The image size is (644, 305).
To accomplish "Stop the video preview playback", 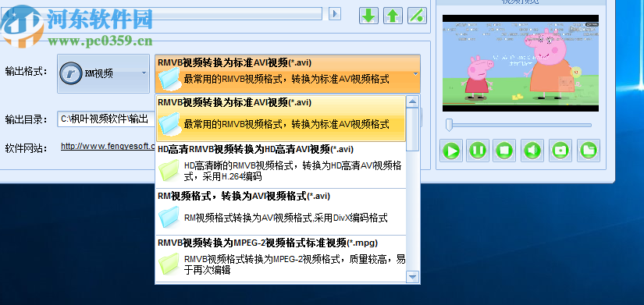I will (x=505, y=151).
